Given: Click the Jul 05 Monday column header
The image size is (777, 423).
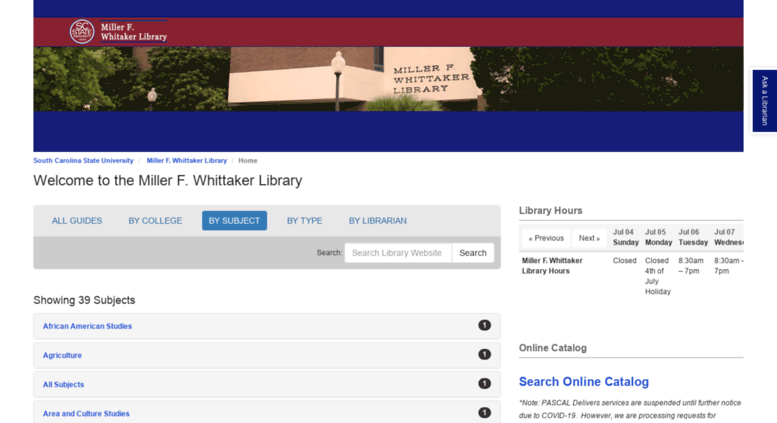Looking at the screenshot, I should coord(658,237).
